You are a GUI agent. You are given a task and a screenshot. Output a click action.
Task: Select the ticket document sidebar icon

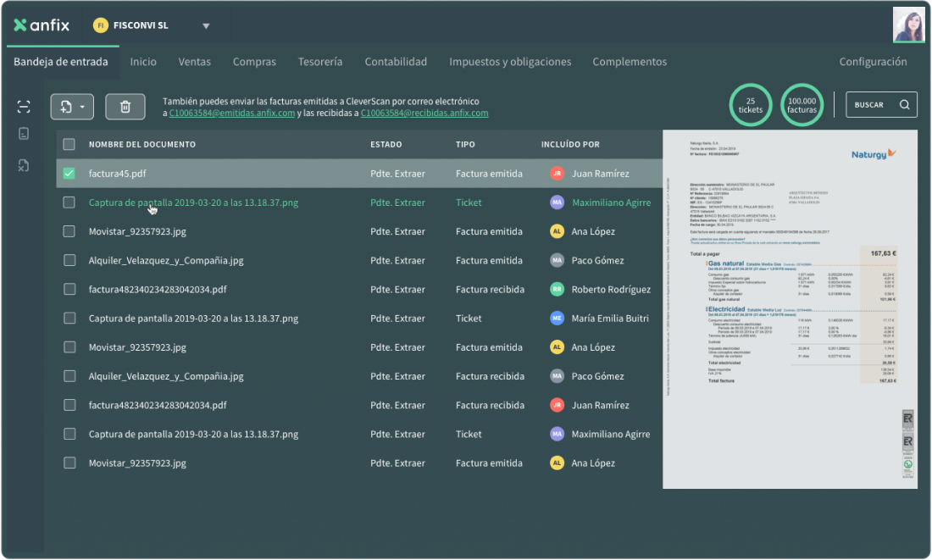point(23,134)
